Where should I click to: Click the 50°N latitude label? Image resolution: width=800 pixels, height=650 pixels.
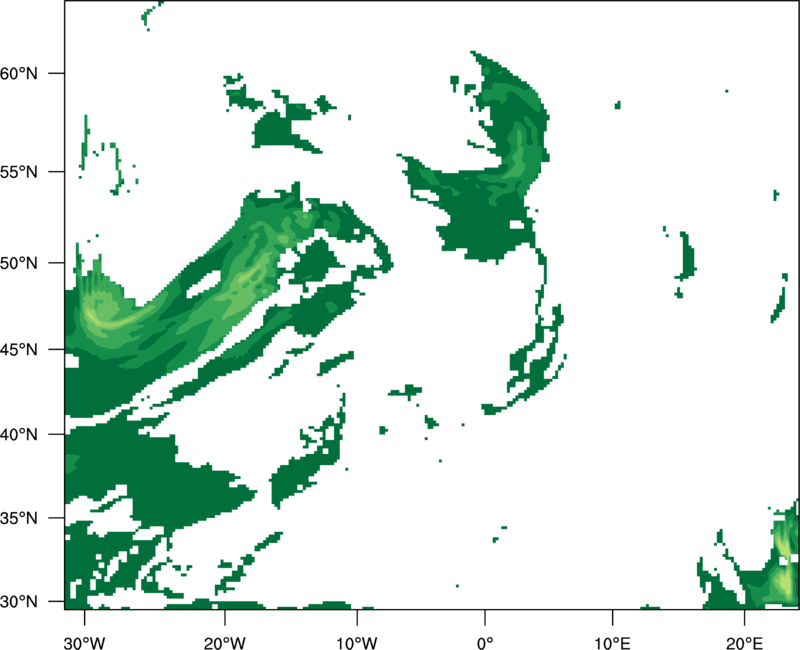click(19, 263)
